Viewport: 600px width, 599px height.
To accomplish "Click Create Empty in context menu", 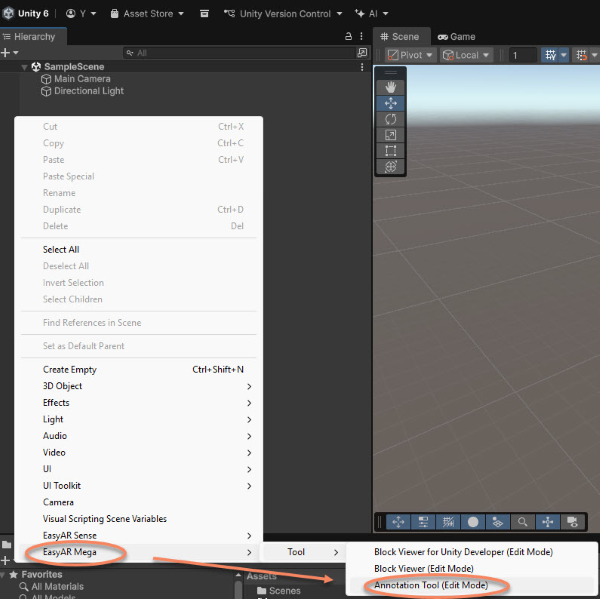I will click(x=70, y=369).
